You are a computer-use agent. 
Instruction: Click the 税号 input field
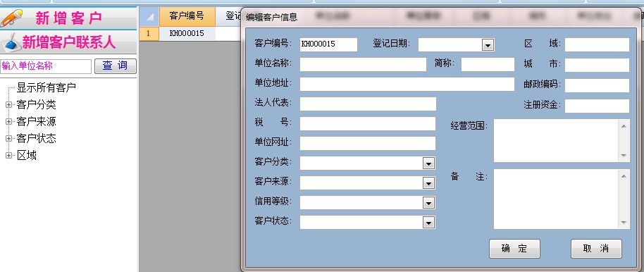pyautogui.click(x=368, y=124)
